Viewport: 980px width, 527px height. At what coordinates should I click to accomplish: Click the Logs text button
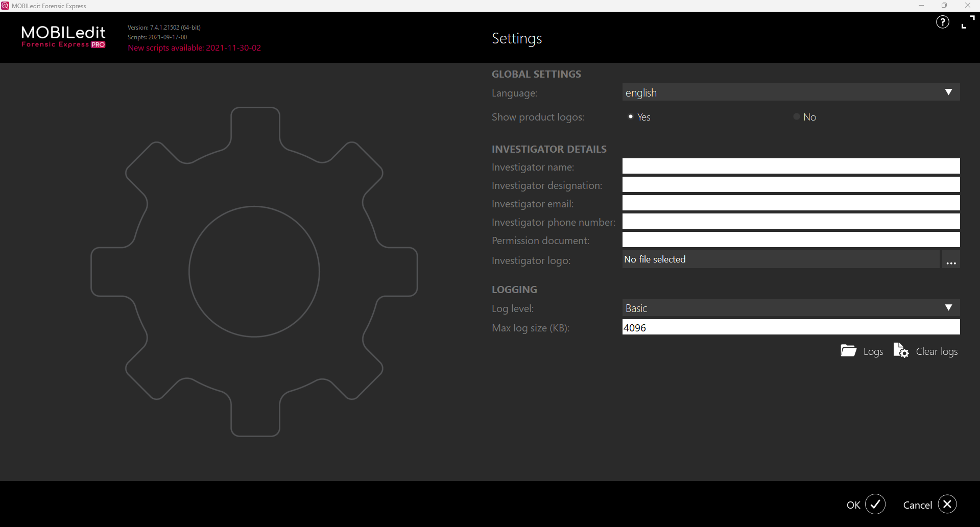[x=873, y=351]
